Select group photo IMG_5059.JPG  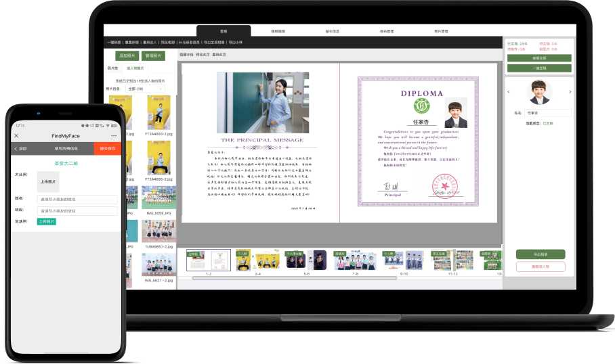pyautogui.click(x=159, y=198)
